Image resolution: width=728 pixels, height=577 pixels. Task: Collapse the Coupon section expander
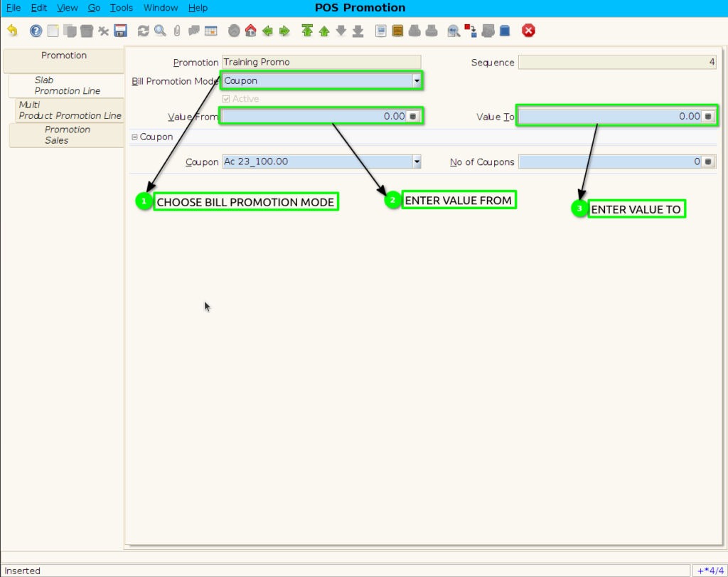click(x=134, y=137)
